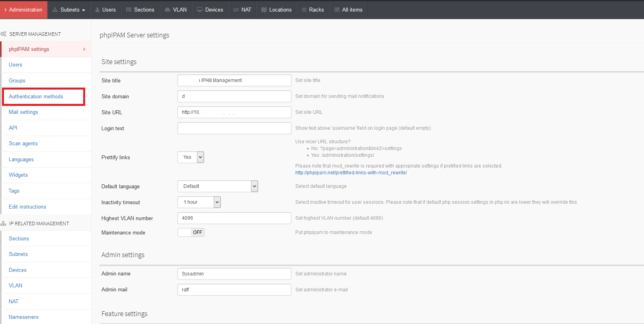Screen dimensions: 644x324
Task: Click the Locations map icon in top bar
Action: (264, 10)
